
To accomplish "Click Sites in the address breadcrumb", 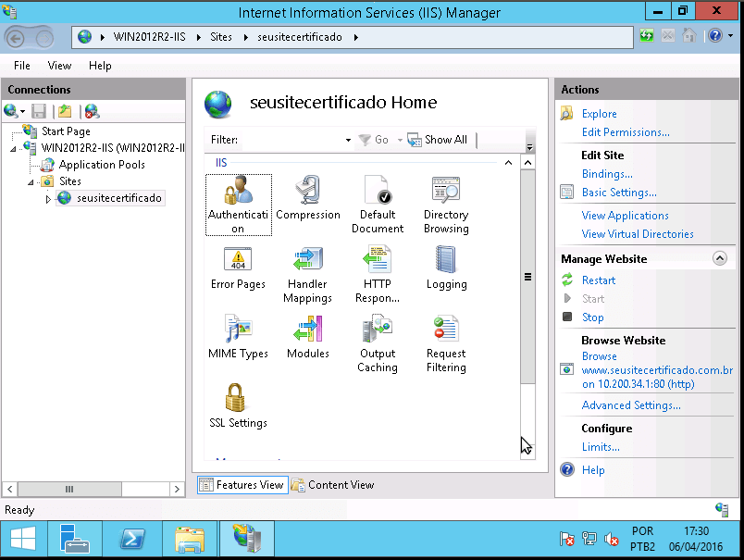I will coord(221,37).
